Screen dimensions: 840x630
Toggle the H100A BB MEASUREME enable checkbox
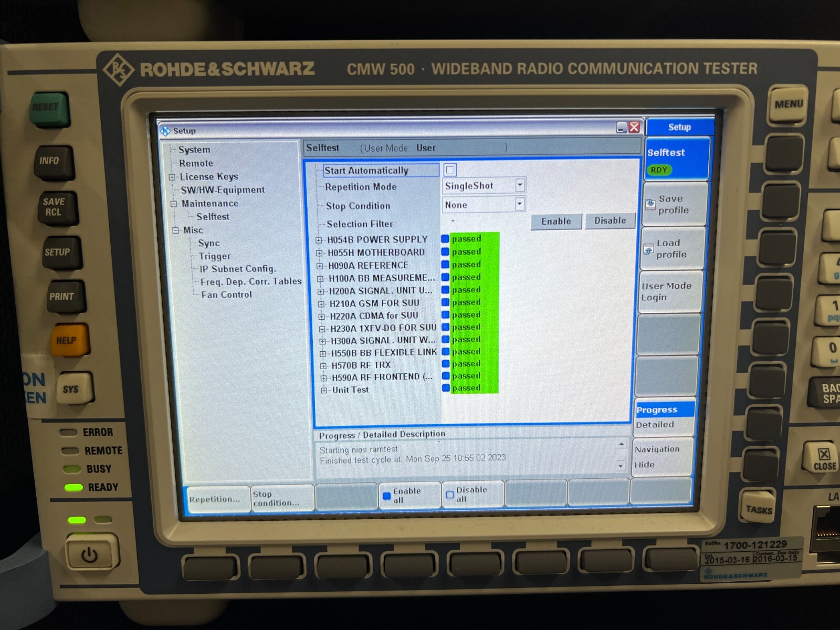point(445,277)
